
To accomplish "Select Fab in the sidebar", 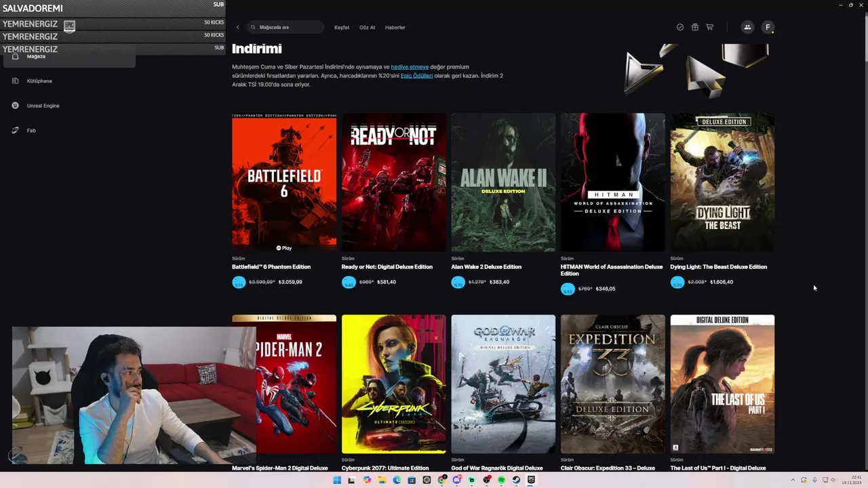I will (31, 130).
